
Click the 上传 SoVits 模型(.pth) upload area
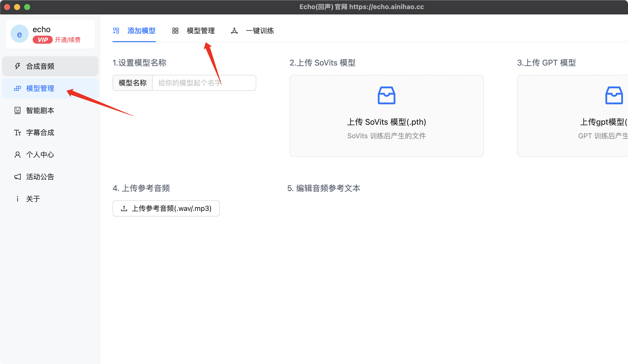[387, 116]
